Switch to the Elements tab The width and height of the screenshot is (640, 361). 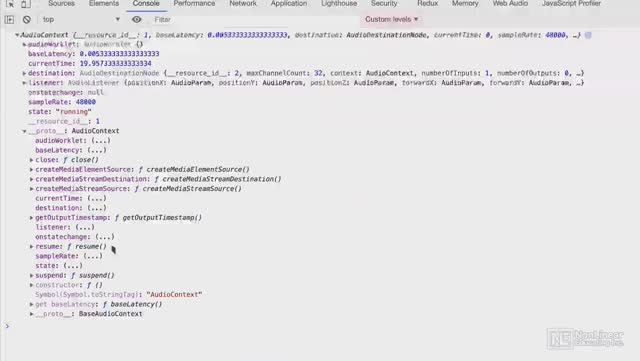pyautogui.click(x=104, y=4)
